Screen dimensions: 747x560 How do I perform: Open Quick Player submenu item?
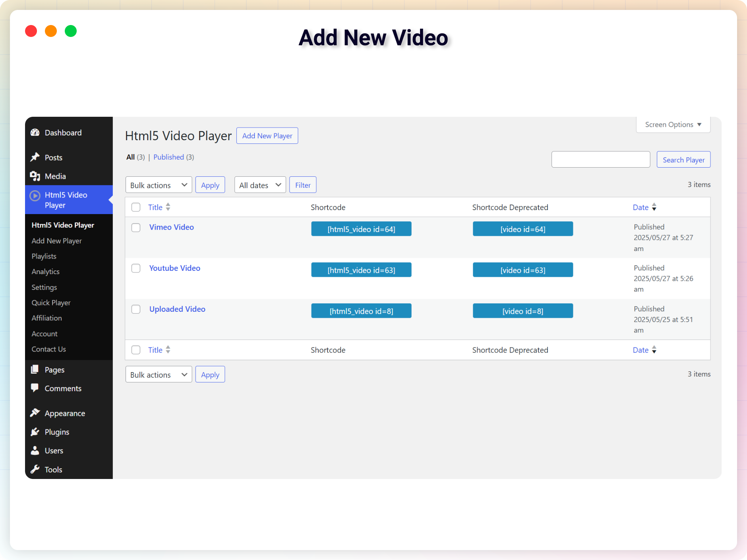(x=51, y=303)
